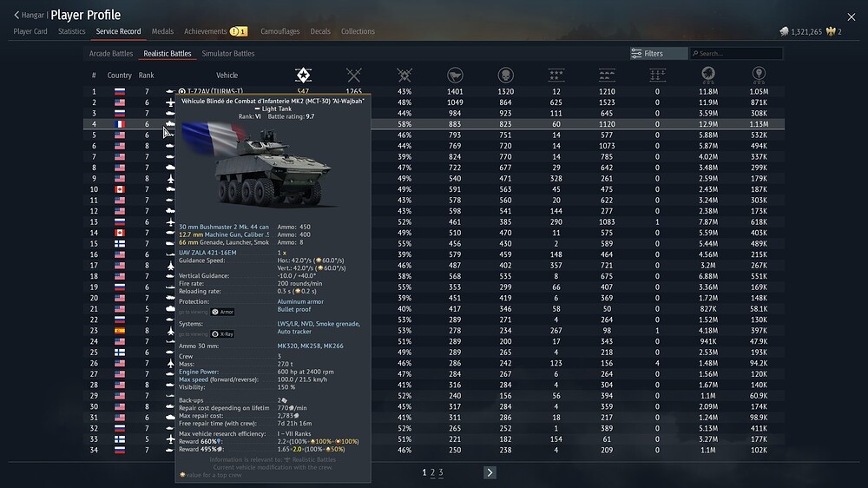
Task: Select the Simulator Battles mode
Action: tap(228, 54)
